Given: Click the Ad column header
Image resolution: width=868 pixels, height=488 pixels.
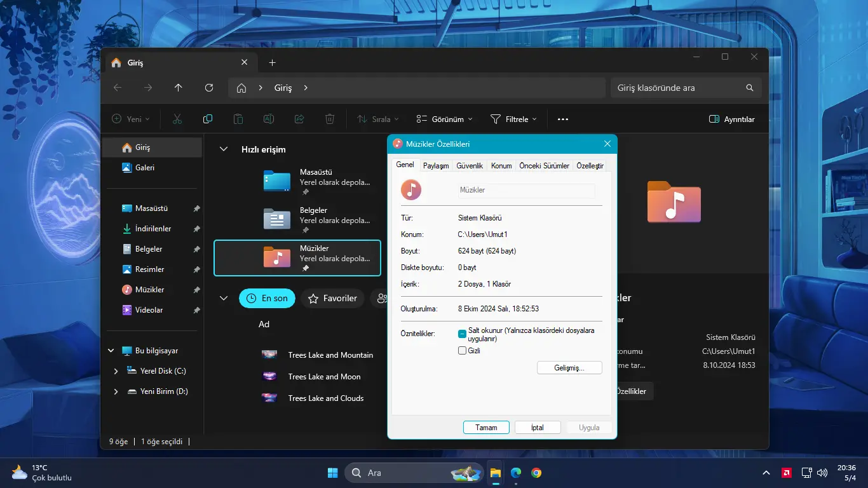Looking at the screenshot, I should pos(264,324).
